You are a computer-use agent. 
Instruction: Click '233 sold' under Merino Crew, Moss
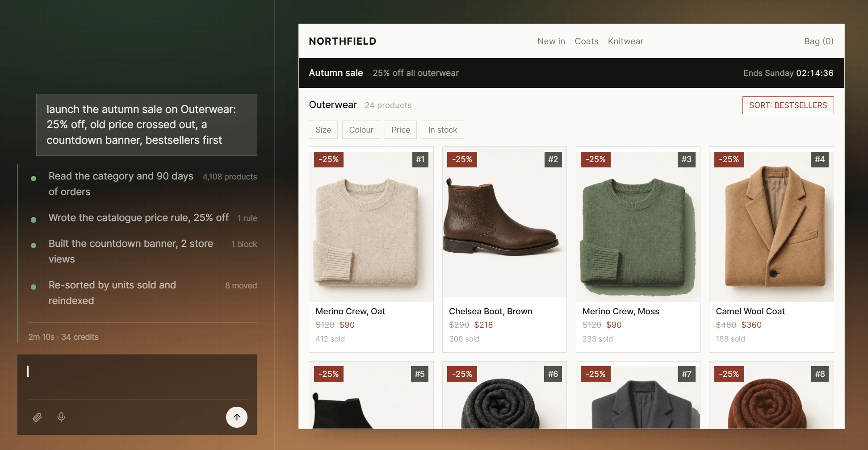click(598, 339)
